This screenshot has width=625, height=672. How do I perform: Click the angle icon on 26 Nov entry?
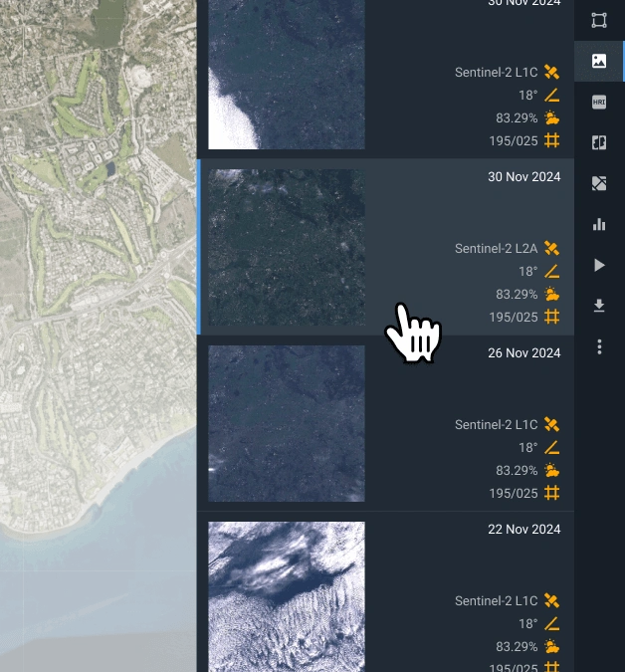[x=552, y=447]
